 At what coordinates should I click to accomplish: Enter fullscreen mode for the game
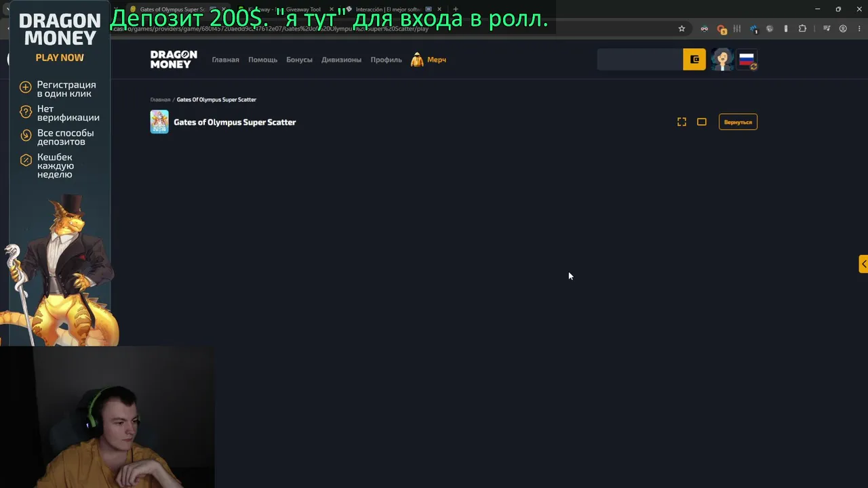[x=682, y=122]
